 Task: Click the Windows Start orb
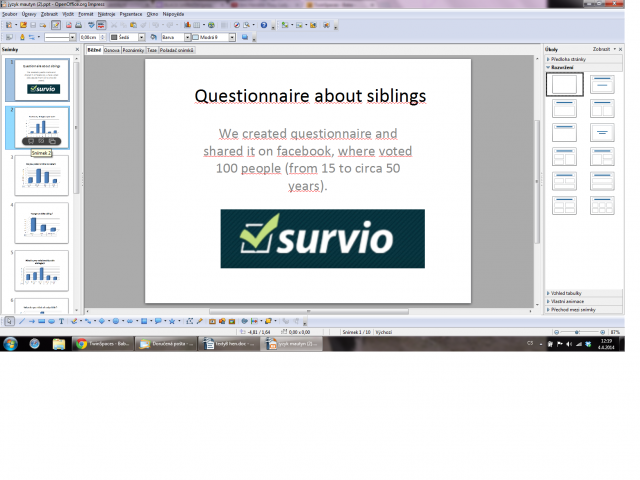[10, 344]
